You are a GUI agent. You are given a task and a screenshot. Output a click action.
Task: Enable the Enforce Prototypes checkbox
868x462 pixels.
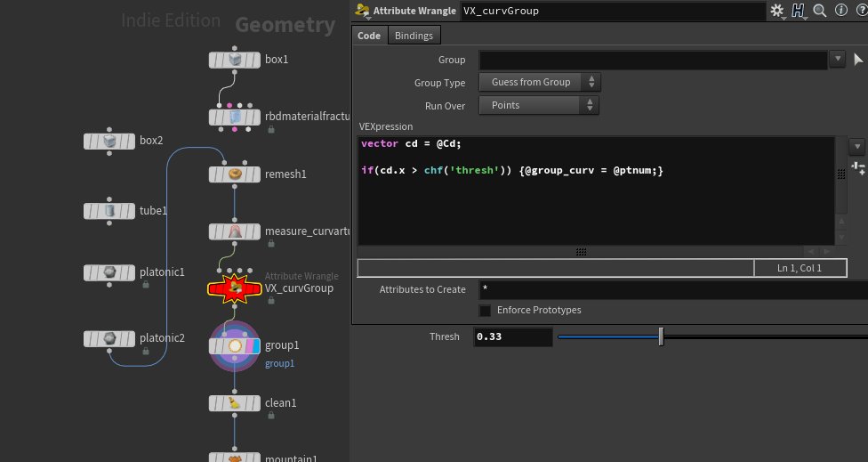tap(485, 310)
